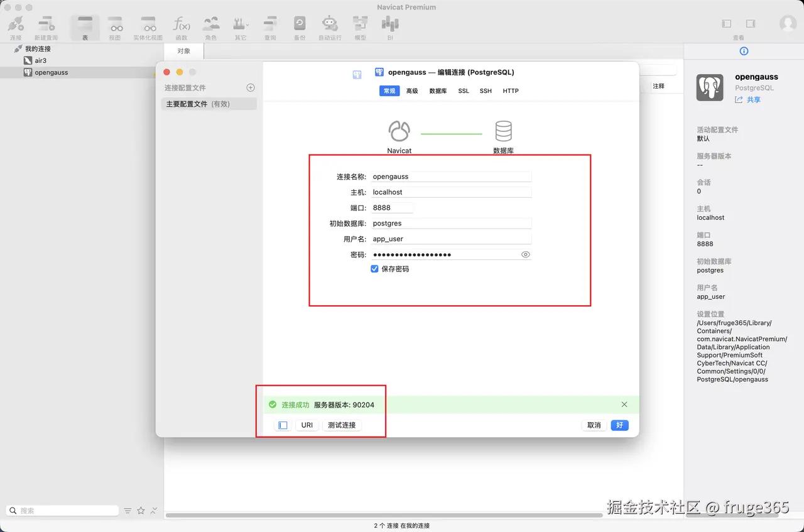Viewport: 804px width, 532px height.
Task: Switch to the SSH tab
Action: click(486, 90)
